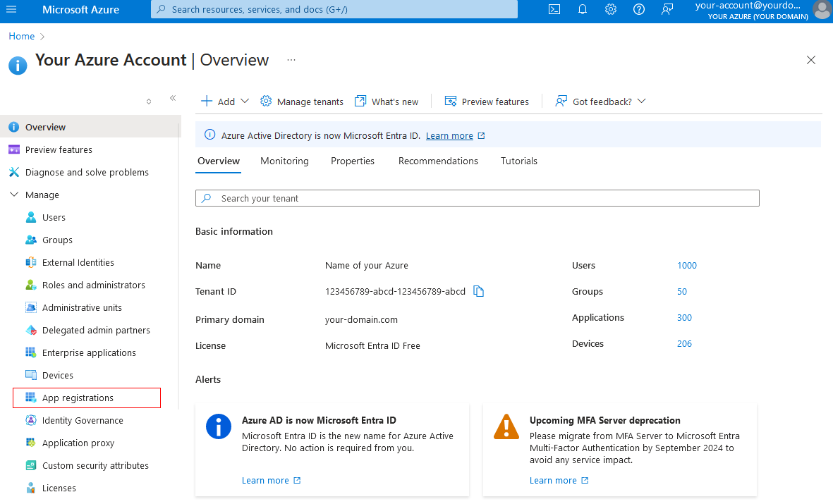Click Learn more on Azure AD card
This screenshot has width=833, height=504.
(265, 481)
